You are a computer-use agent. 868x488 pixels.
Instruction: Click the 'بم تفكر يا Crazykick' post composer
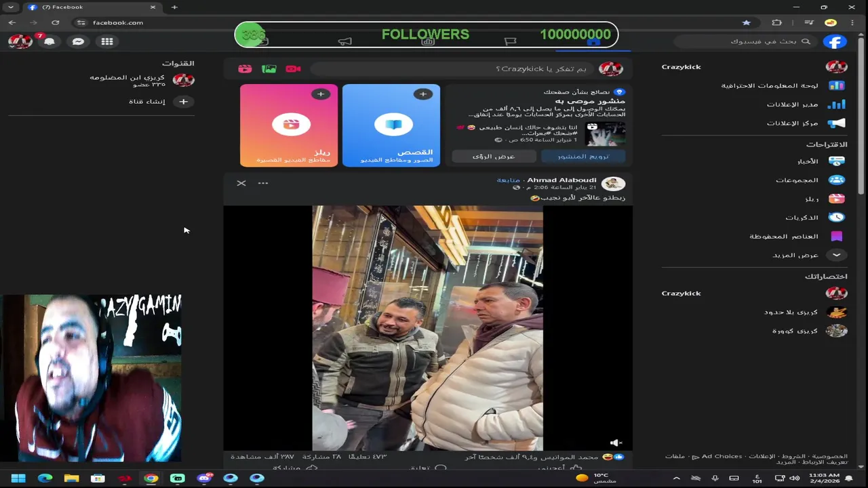pyautogui.click(x=452, y=68)
